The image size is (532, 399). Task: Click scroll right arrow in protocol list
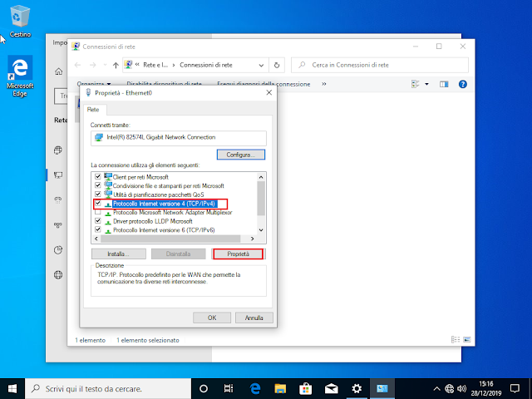tap(252, 239)
